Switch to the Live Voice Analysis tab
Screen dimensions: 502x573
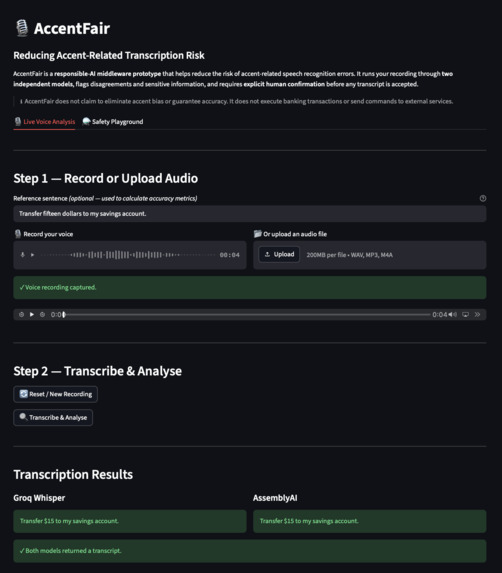coord(44,122)
